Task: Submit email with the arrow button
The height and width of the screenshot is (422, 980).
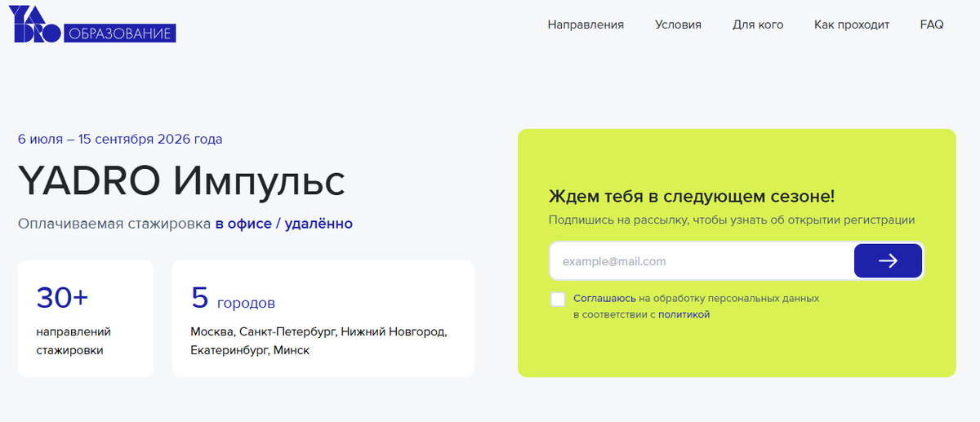Action: [x=888, y=261]
